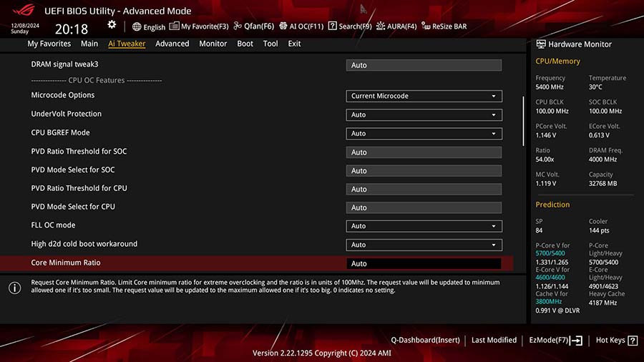
Task: Open the settings gear icon
Action: pyautogui.click(x=112, y=25)
